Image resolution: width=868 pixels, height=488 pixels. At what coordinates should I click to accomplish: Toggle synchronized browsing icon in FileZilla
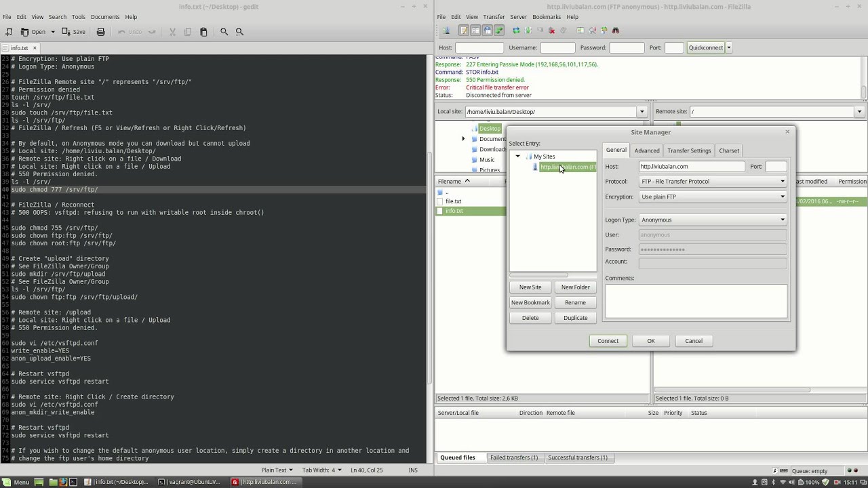(604, 30)
